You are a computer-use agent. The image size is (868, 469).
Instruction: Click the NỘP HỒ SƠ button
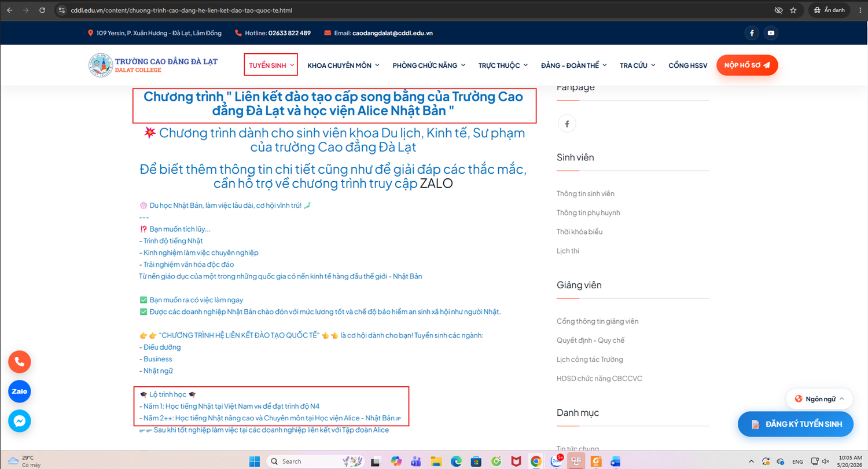click(747, 65)
